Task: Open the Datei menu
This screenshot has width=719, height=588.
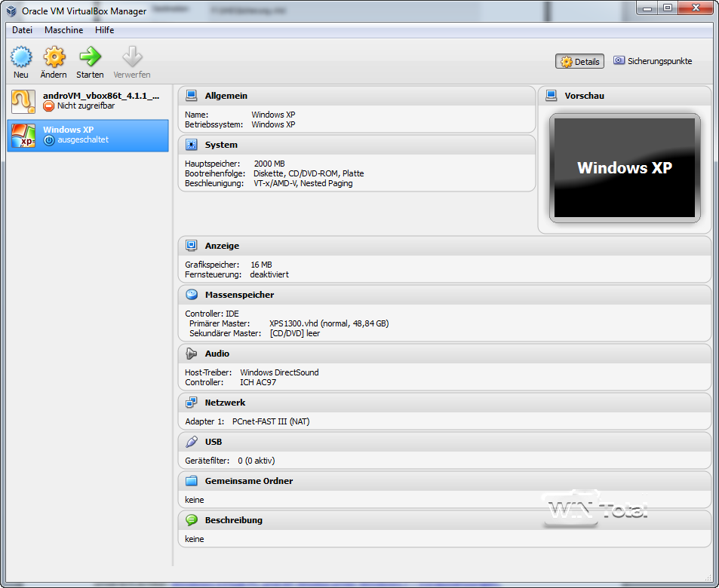Action: tap(22, 30)
